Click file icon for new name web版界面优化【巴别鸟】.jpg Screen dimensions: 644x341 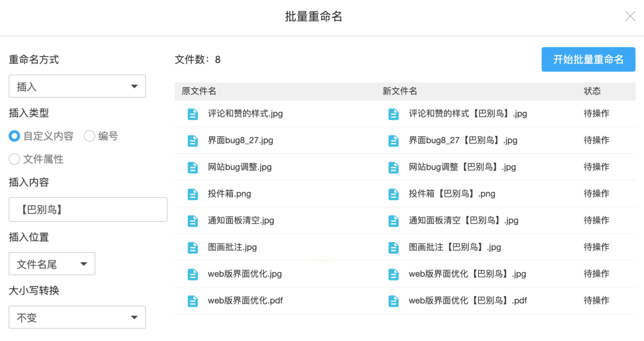click(x=393, y=274)
